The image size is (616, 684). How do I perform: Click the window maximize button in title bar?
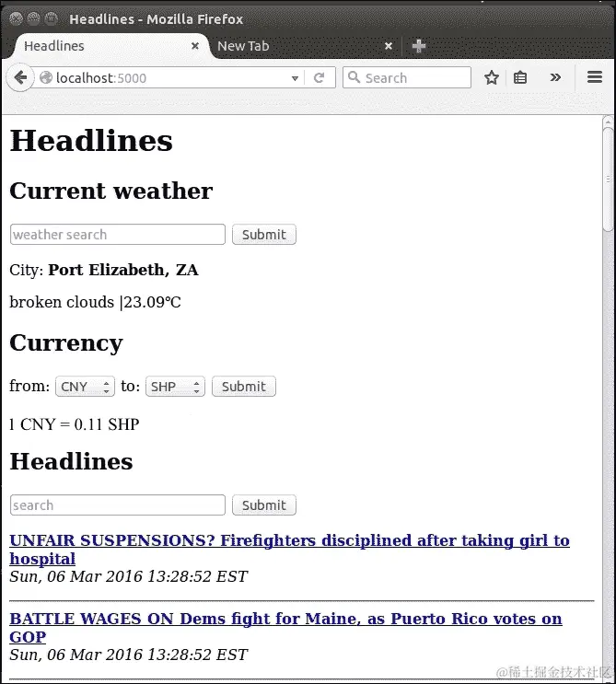click(51, 18)
